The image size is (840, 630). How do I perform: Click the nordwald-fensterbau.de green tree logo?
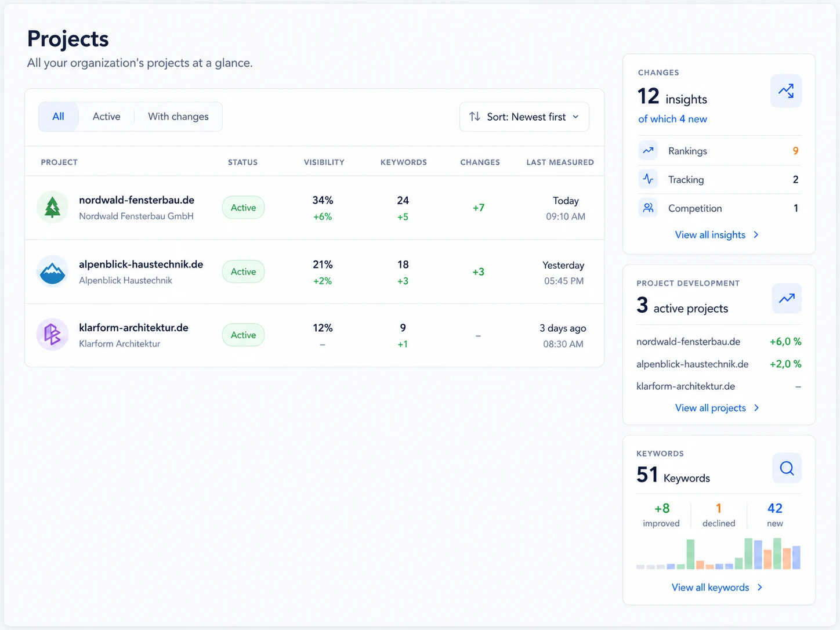[52, 208]
